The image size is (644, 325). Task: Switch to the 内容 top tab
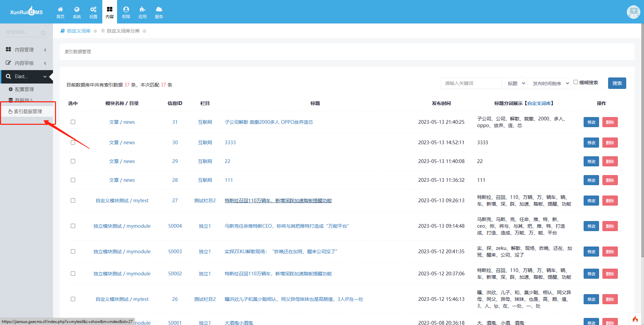coord(110,12)
